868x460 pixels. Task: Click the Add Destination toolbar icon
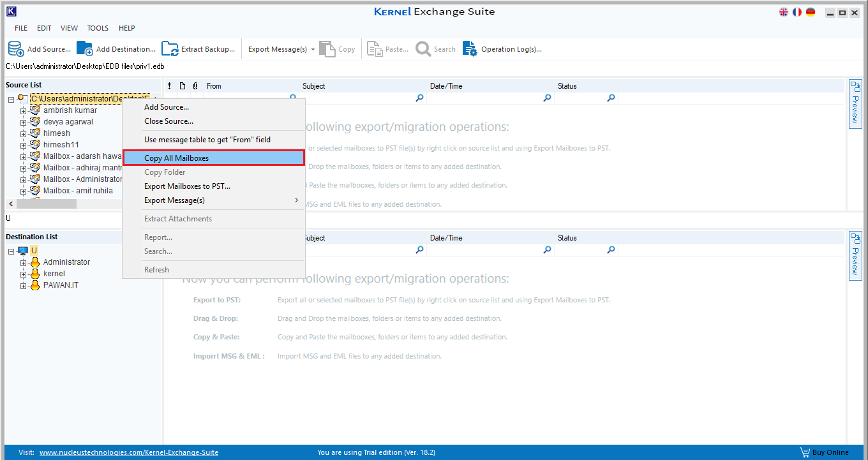click(84, 49)
